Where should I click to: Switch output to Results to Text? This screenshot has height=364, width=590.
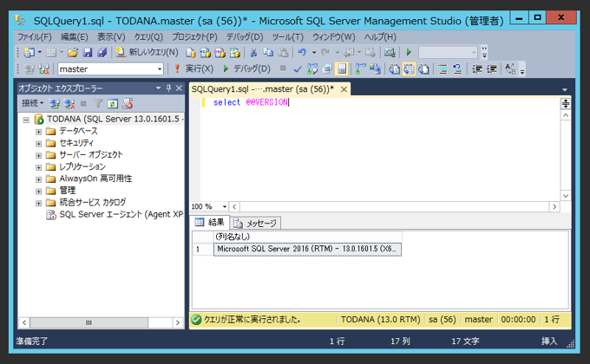[x=394, y=69]
